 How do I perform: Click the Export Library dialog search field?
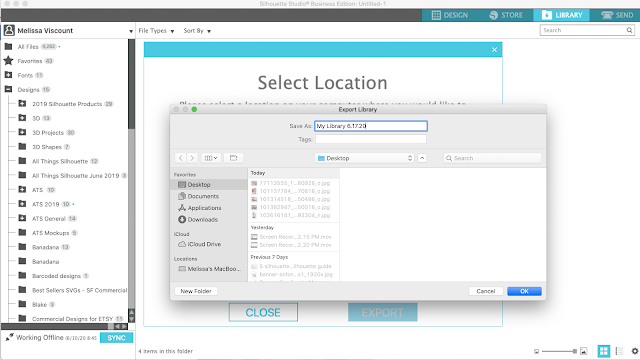[x=492, y=158]
